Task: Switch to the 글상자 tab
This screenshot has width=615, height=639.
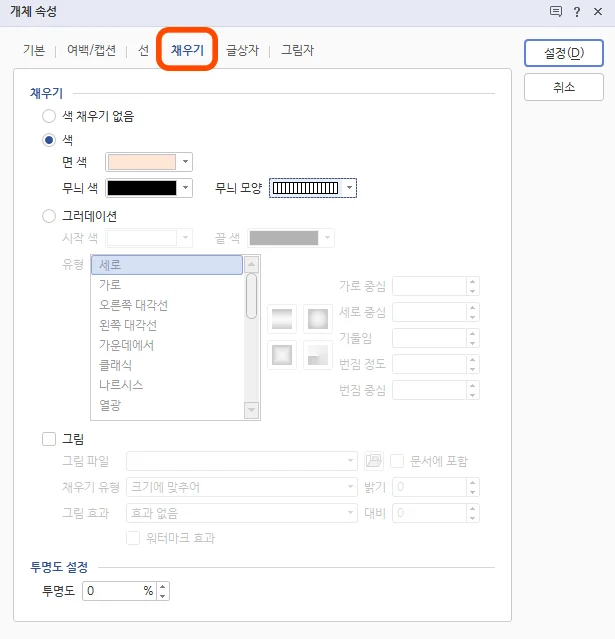Action: [242, 50]
